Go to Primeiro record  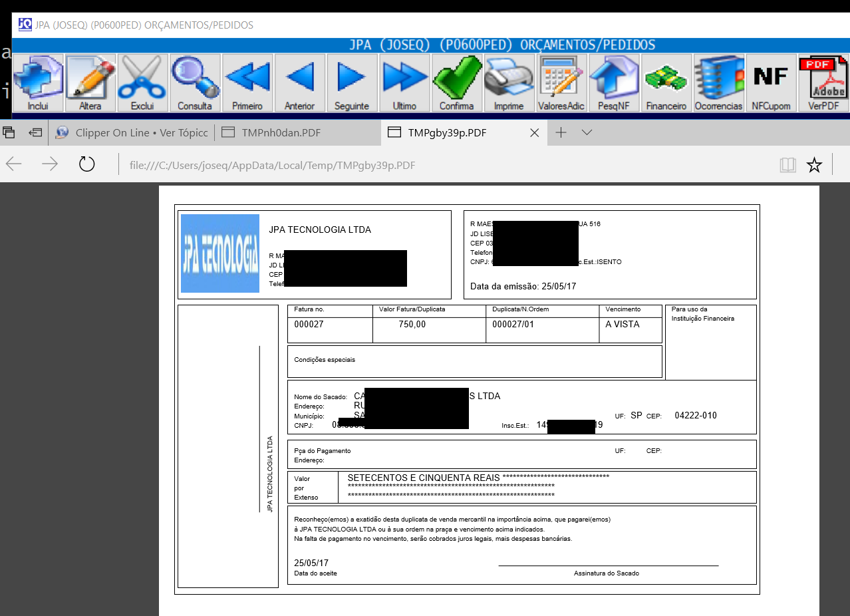click(x=247, y=82)
